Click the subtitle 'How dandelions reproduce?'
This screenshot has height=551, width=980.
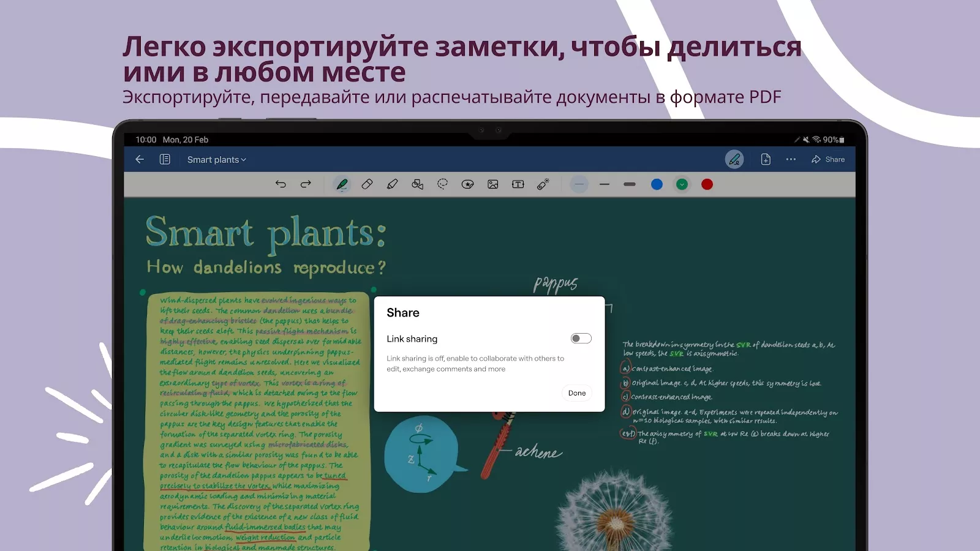[x=266, y=268]
